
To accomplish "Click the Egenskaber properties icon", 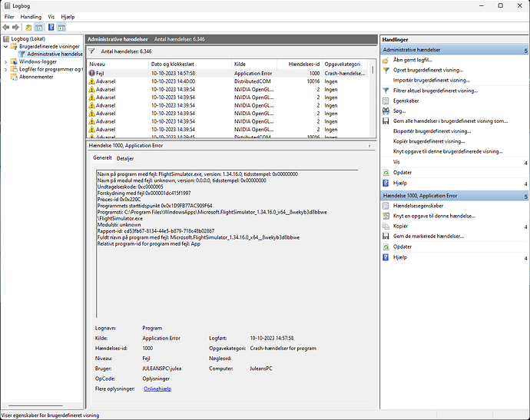I will [x=386, y=101].
